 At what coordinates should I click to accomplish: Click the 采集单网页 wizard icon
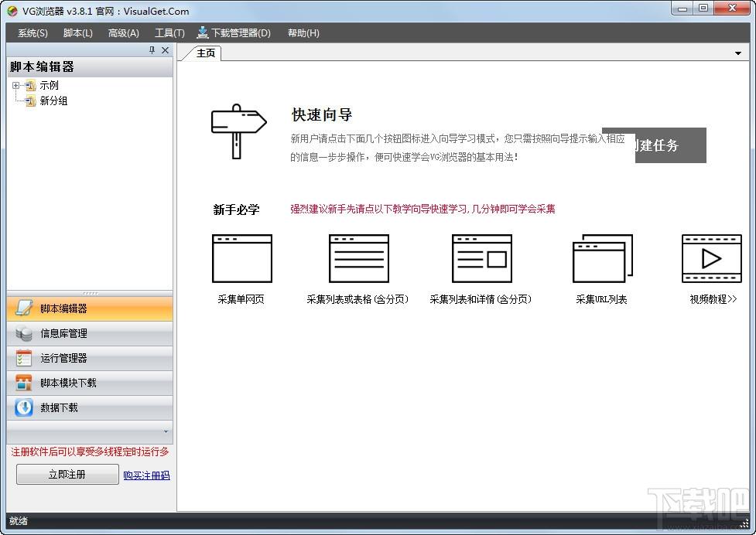[x=242, y=258]
